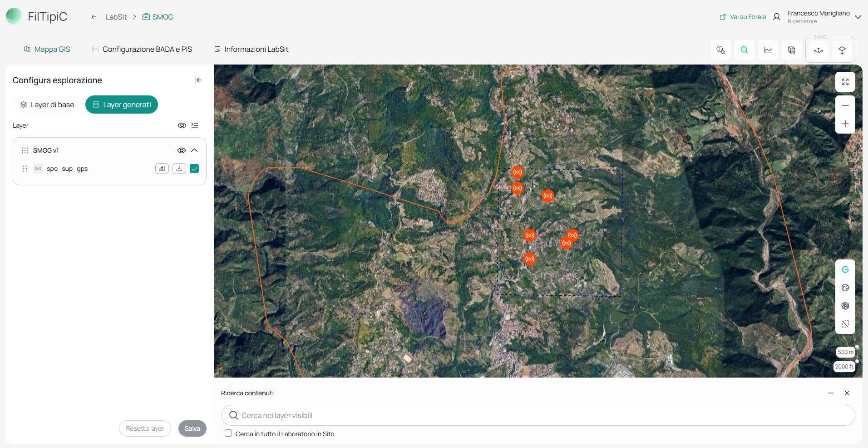Click the Francesco Marigliano user name
868x448 pixels.
819,13
